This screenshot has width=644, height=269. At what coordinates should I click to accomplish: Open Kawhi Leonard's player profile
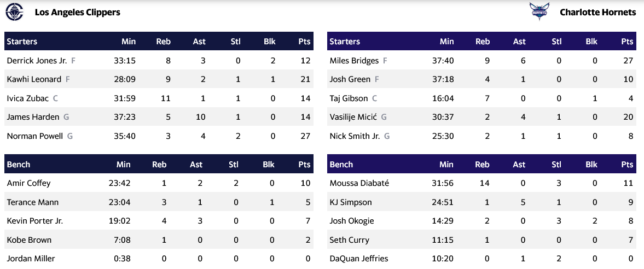[x=34, y=79]
